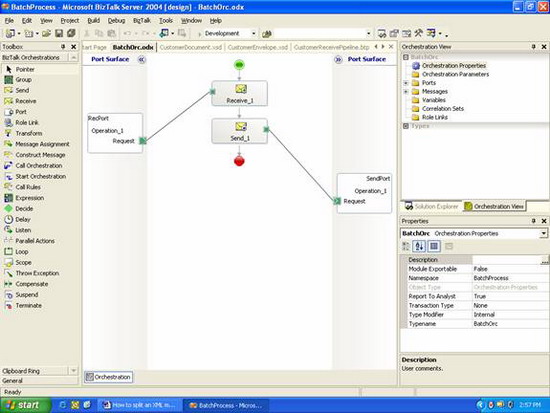Expand the Messages folder node
The image size is (550, 413).
(406, 92)
